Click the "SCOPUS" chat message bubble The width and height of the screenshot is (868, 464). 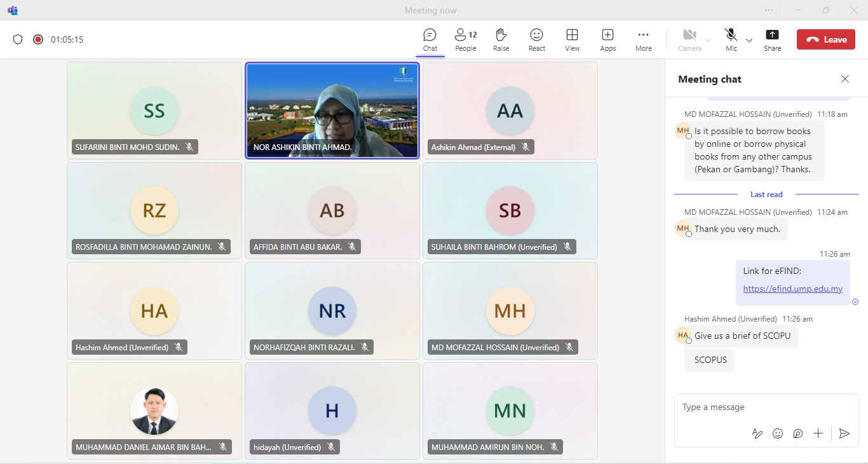(x=710, y=360)
